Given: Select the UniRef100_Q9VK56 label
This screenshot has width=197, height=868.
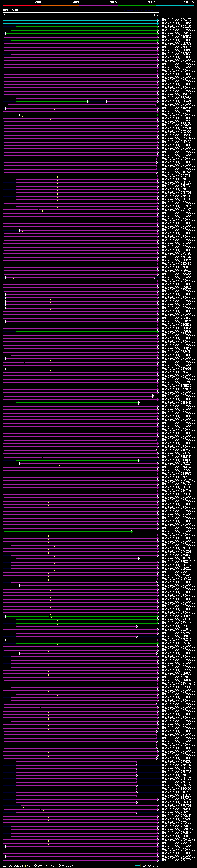Looking at the screenshot, I should (177, 761).
